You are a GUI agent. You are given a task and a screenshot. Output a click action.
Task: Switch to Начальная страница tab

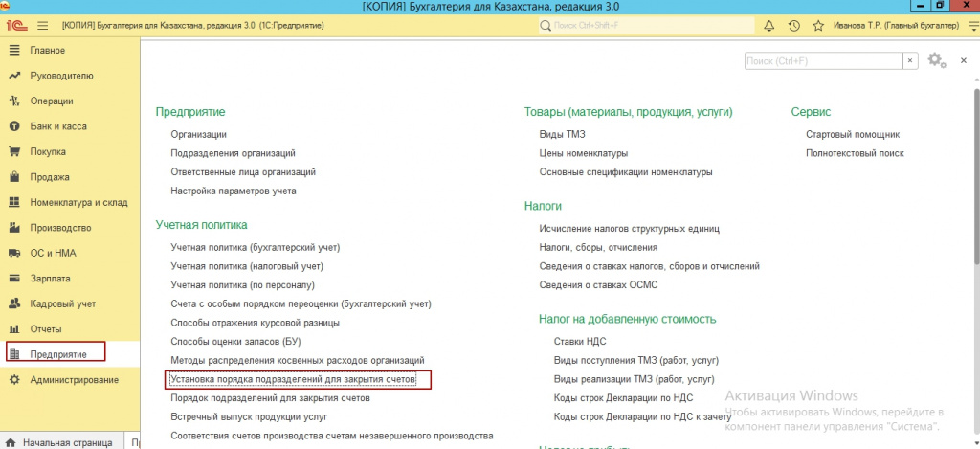tap(60, 442)
